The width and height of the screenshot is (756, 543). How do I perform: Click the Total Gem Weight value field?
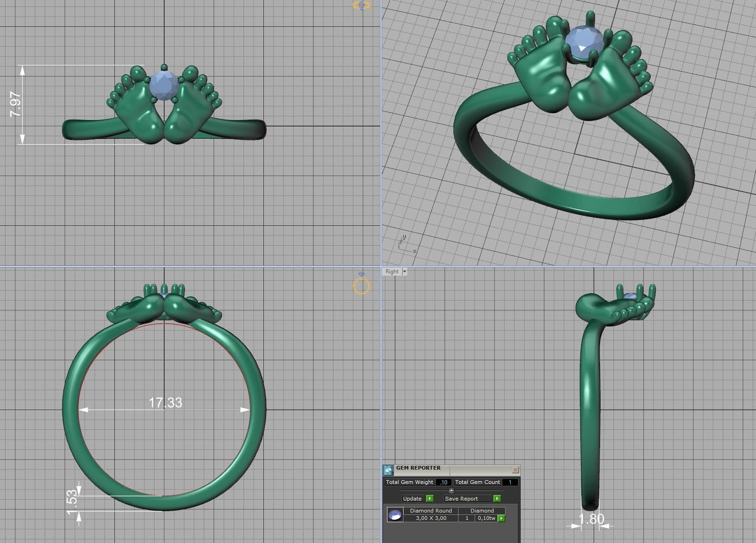tap(443, 482)
